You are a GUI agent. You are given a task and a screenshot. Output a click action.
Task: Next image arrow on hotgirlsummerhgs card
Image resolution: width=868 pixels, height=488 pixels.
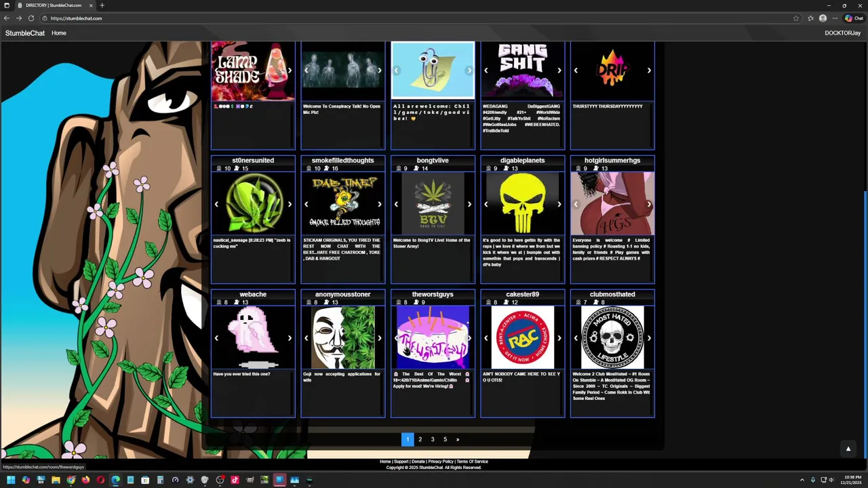point(649,204)
